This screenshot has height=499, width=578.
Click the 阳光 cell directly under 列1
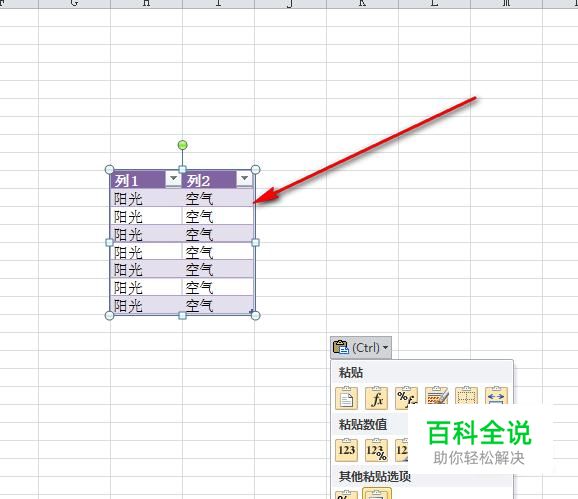coord(128,199)
